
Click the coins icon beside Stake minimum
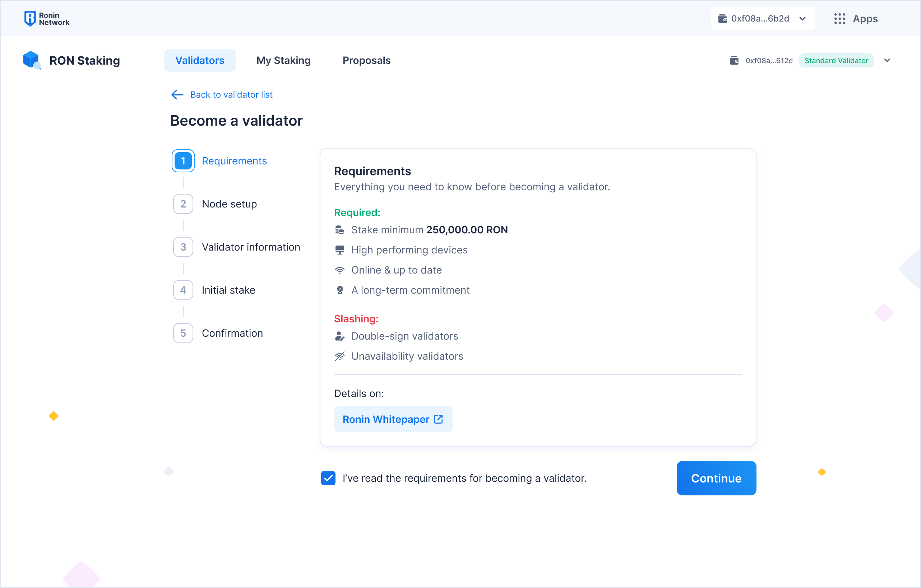point(340,230)
